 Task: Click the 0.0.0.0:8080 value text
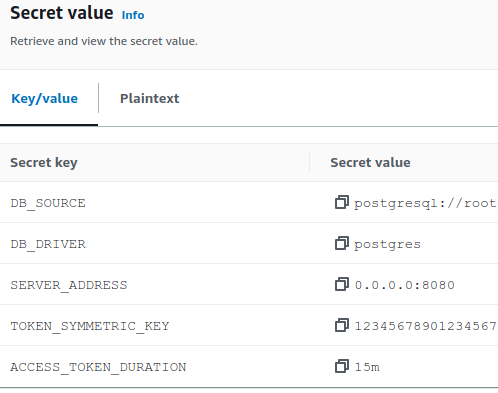405,285
